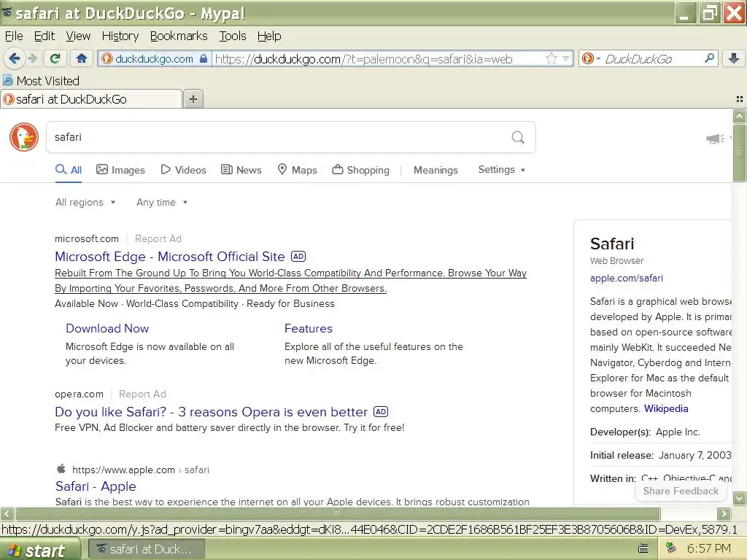Open the Bookmarks menu

coord(179,36)
